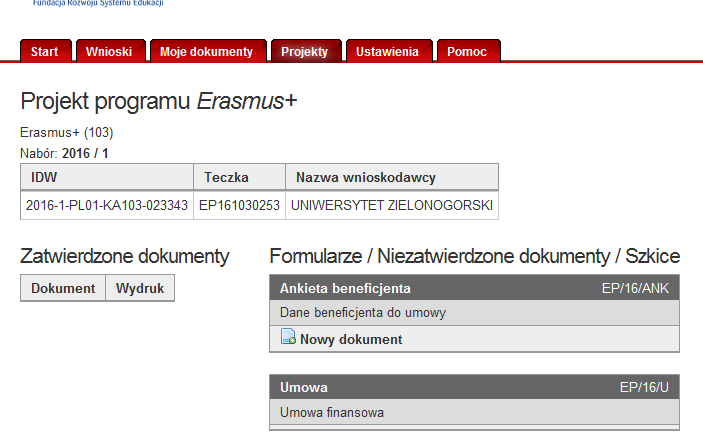
Task: Click the Projekt programu Erasmus+ heading
Action: click(x=159, y=101)
